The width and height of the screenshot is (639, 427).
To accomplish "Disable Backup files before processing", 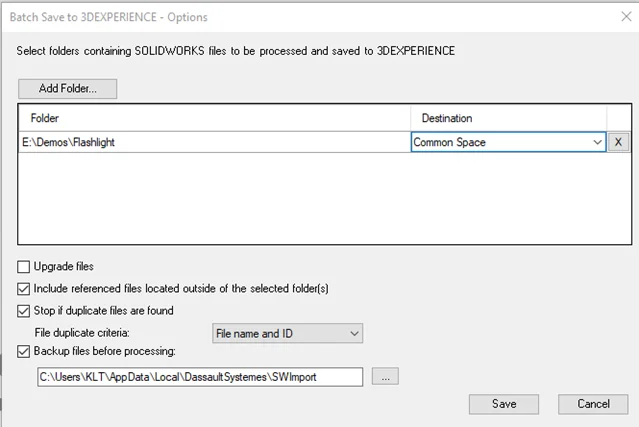I will click(24, 351).
